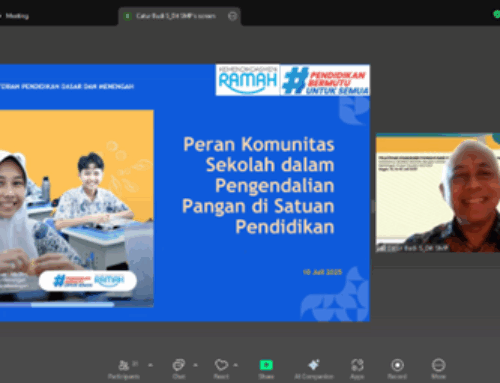Open options circle on shared screen tab
The height and width of the screenshot is (383, 500).
click(x=232, y=16)
